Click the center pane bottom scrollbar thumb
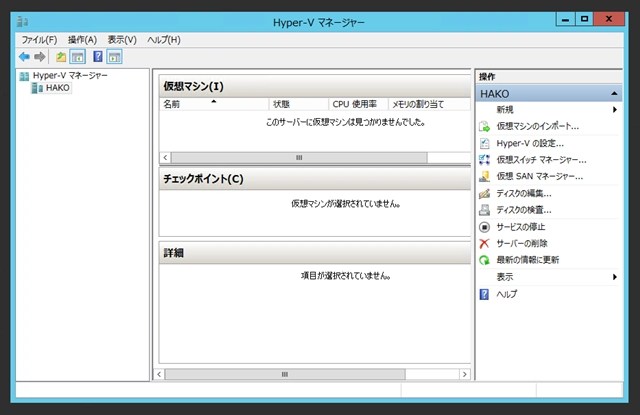The image size is (640, 415). tap(285, 374)
